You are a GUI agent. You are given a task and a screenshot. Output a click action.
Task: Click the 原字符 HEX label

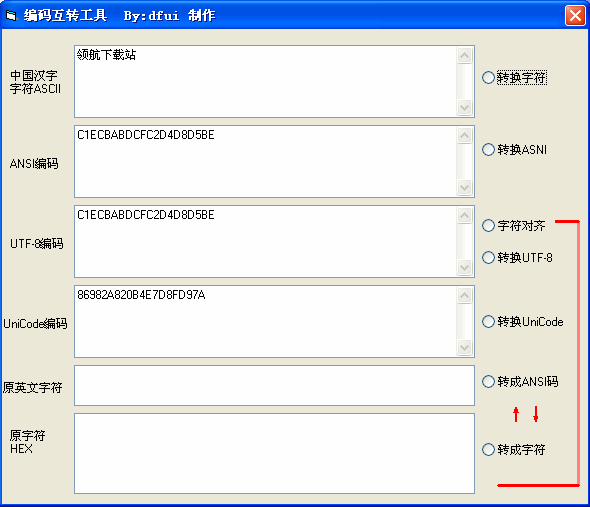click(x=27, y=442)
